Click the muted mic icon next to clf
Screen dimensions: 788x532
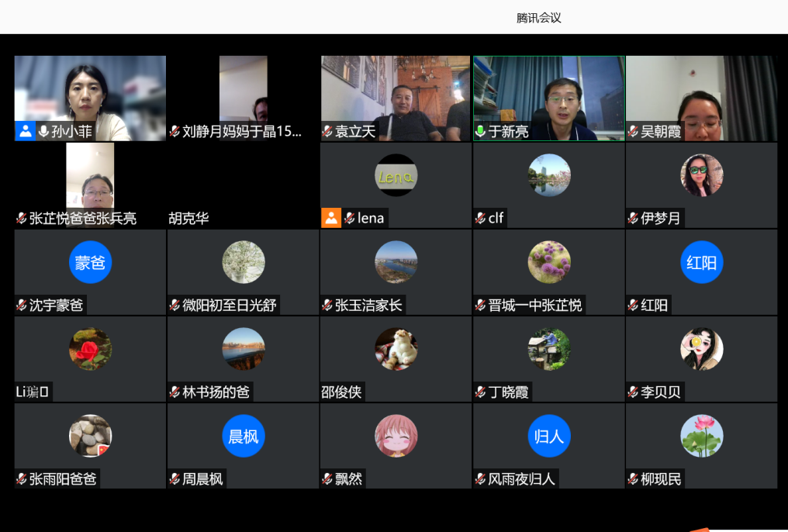[480, 218]
